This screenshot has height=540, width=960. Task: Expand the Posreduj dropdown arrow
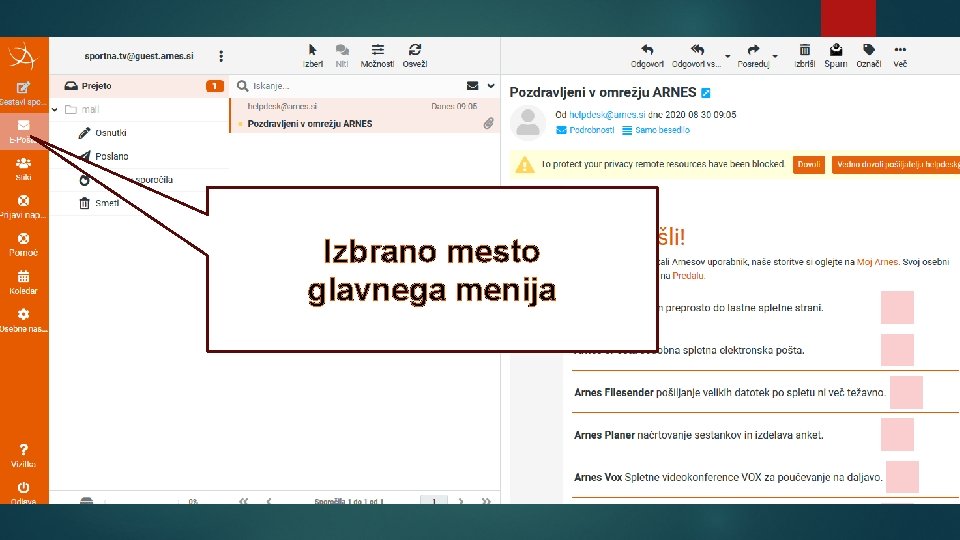pyautogui.click(x=775, y=56)
